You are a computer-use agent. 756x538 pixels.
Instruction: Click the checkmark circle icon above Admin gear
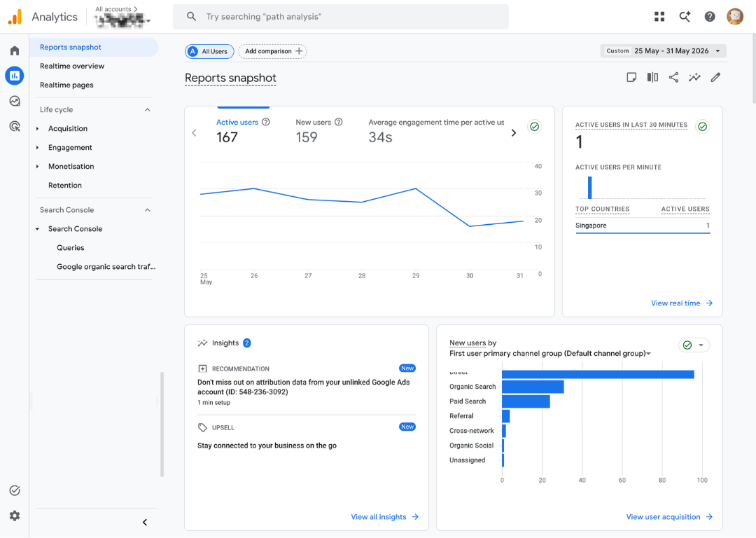[15, 490]
